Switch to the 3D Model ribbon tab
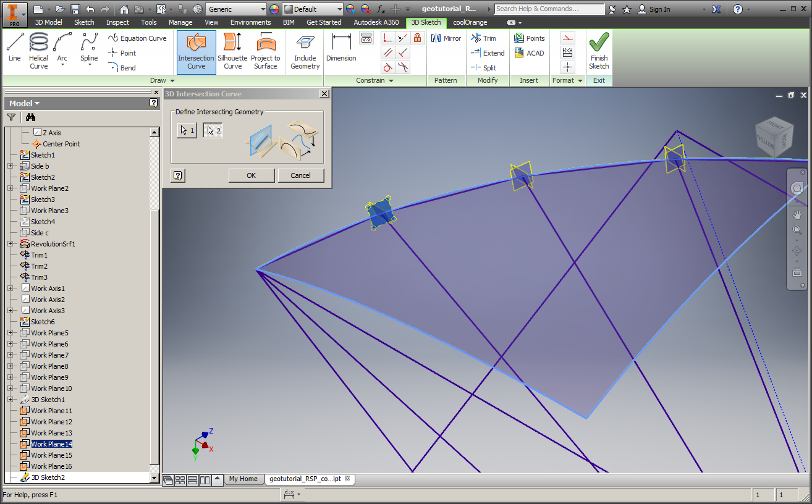This screenshot has width=812, height=504. (48, 22)
